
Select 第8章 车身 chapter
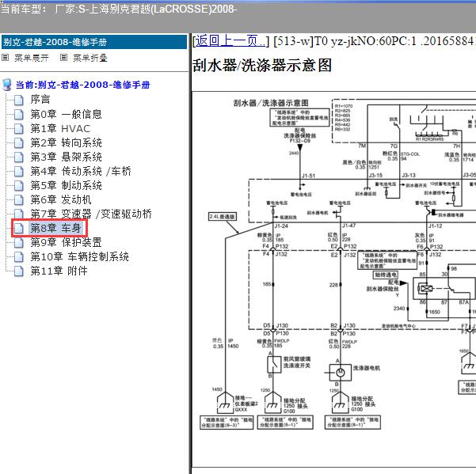click(x=55, y=228)
